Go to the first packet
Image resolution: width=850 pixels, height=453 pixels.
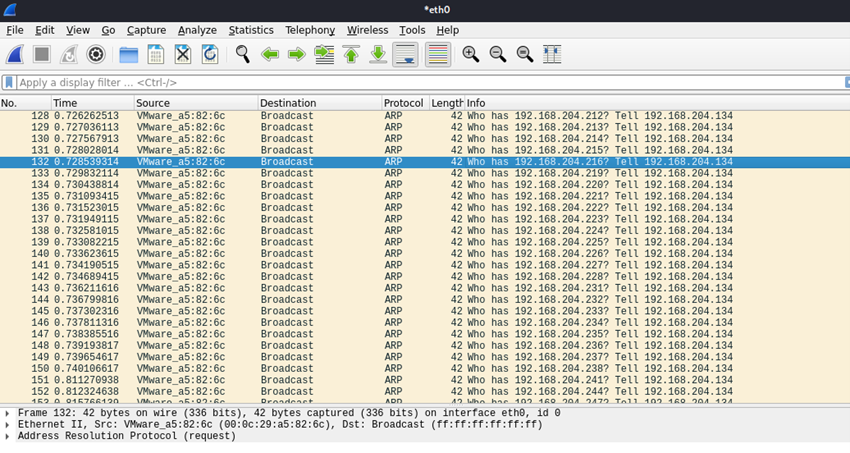coord(351,54)
